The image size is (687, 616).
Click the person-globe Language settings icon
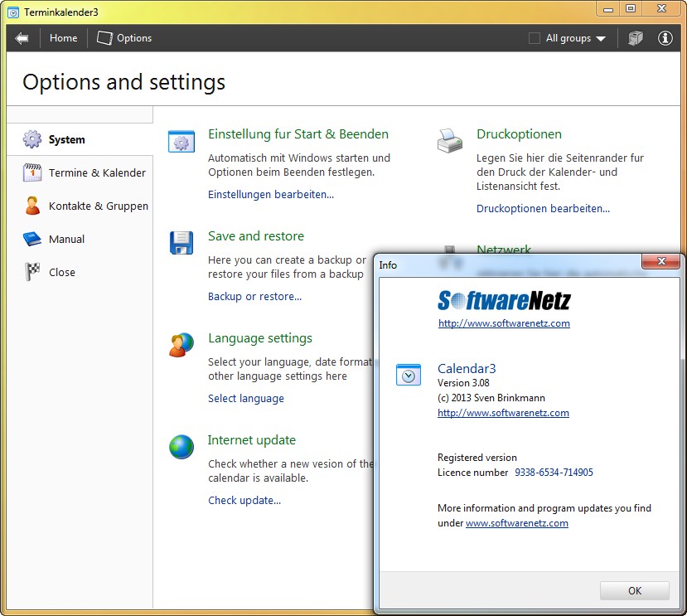click(181, 345)
